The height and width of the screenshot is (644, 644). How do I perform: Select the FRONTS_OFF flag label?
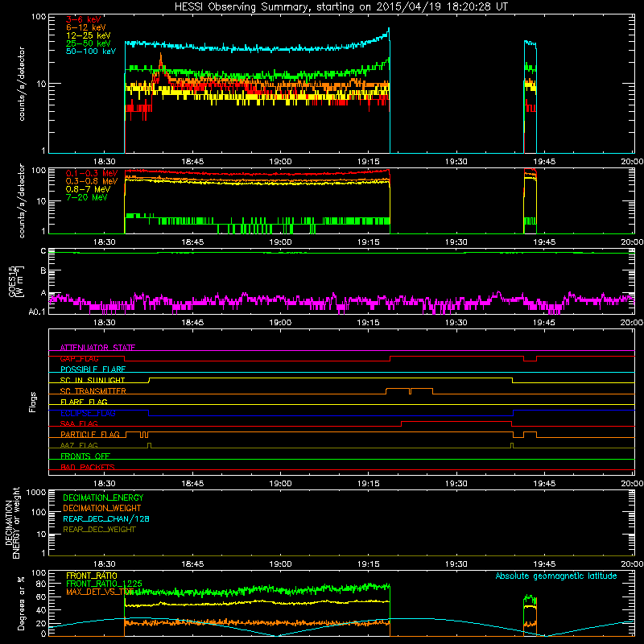pyautogui.click(x=85, y=456)
